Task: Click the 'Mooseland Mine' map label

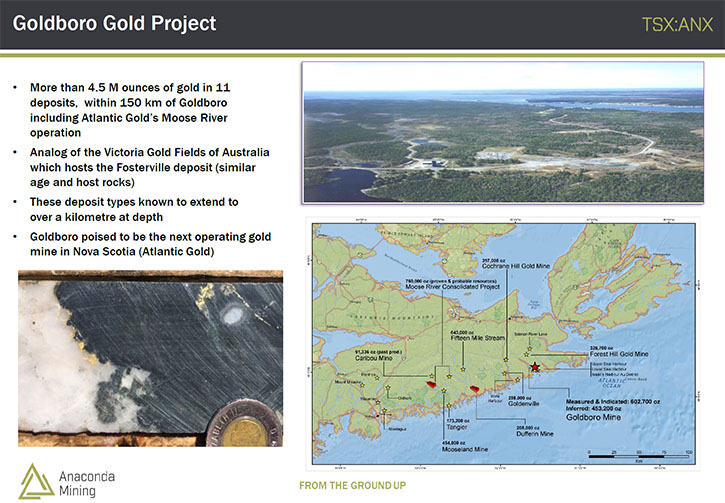Action: (465, 449)
